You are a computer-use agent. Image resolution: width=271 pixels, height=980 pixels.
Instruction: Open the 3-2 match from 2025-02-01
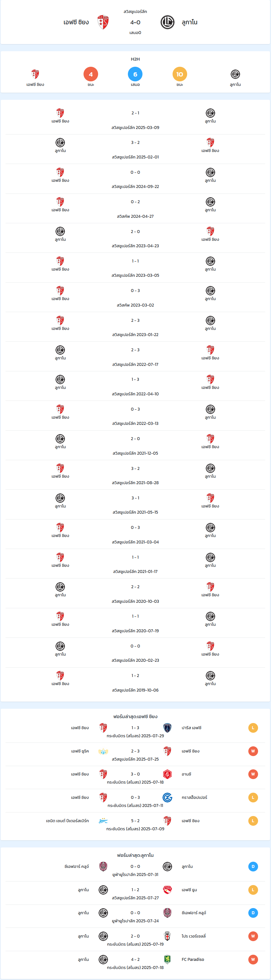pyautogui.click(x=135, y=149)
